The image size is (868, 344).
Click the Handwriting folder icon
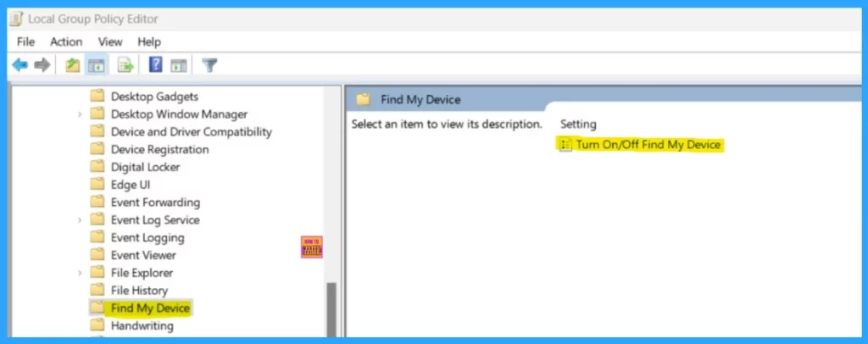(x=97, y=325)
